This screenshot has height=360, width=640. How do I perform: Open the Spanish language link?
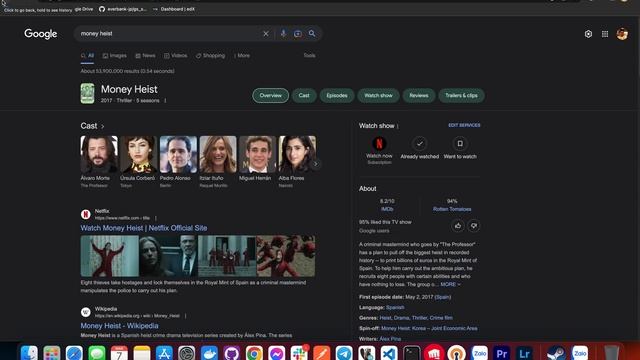click(x=395, y=307)
